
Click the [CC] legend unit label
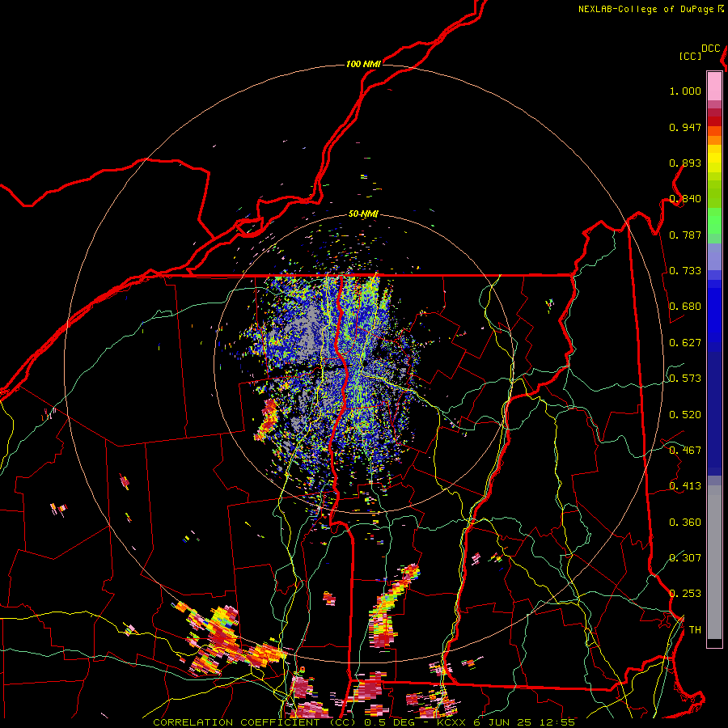pyautogui.click(x=690, y=56)
